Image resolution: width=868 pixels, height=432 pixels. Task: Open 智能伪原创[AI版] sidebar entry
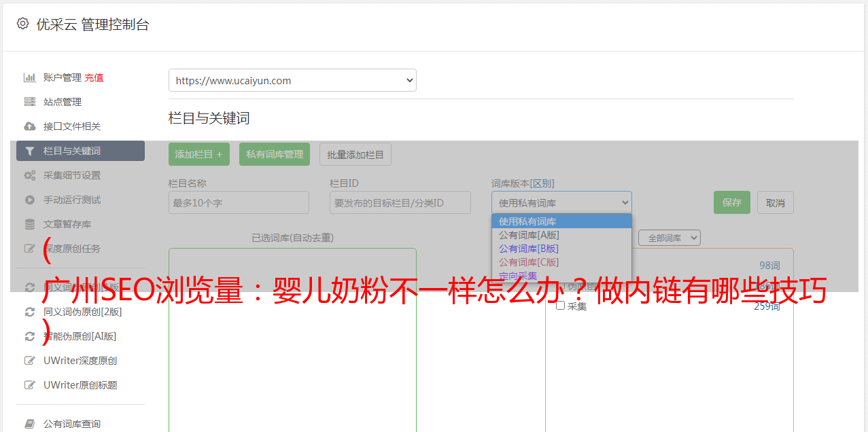coord(80,336)
